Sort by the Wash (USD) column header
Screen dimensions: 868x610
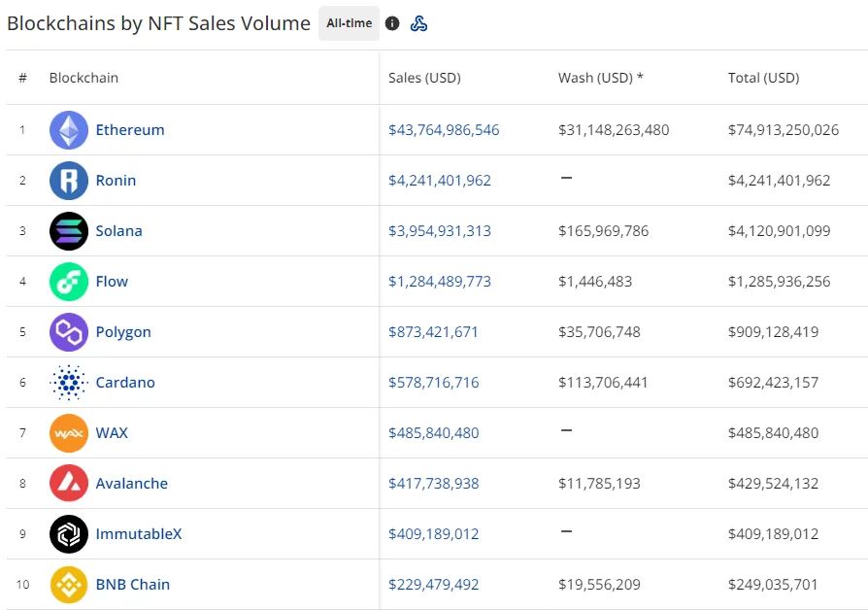pos(601,78)
